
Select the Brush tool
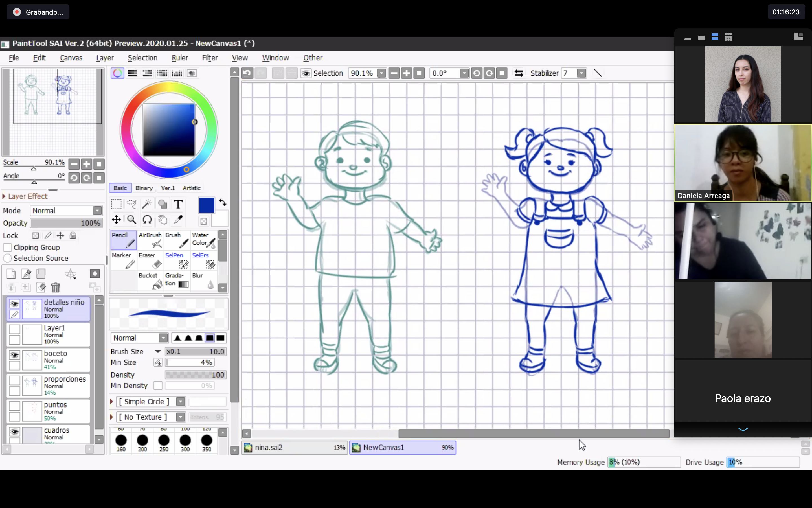click(x=177, y=240)
